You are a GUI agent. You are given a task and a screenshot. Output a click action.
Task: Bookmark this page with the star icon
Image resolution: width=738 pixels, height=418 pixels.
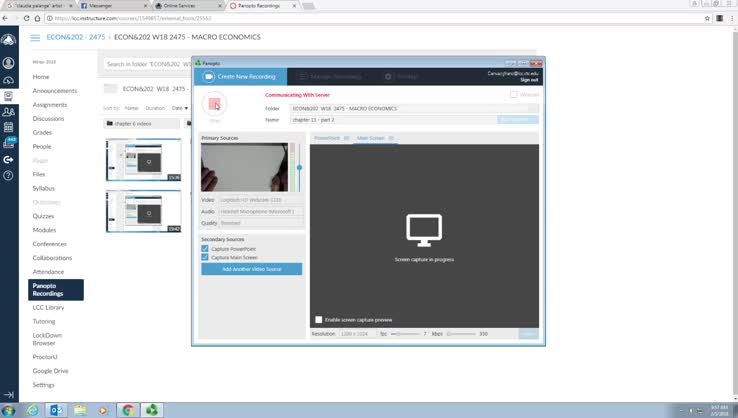(x=707, y=18)
